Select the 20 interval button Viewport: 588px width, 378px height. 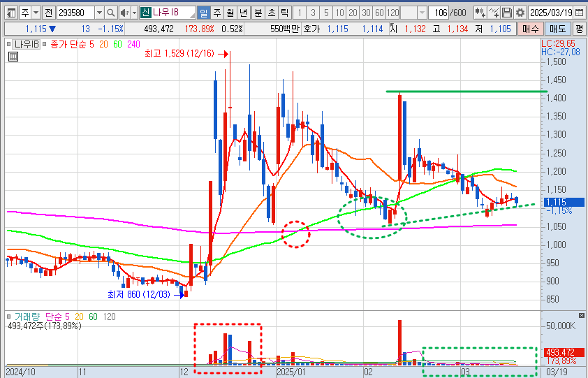click(353, 13)
